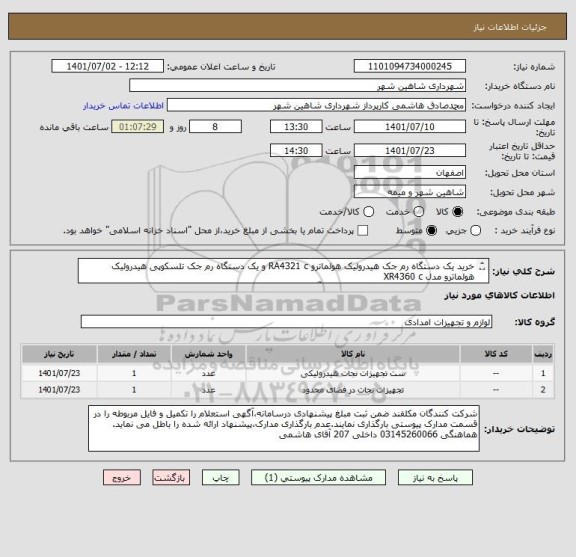Click the goods group field لوازم و تجهیزات امدادی
This screenshot has width=576, height=557.
(286, 322)
